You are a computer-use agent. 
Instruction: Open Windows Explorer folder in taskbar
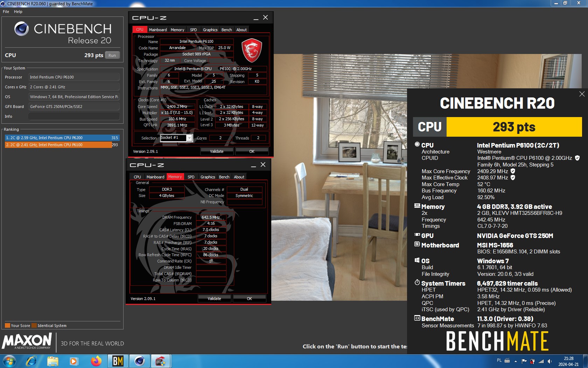53,361
